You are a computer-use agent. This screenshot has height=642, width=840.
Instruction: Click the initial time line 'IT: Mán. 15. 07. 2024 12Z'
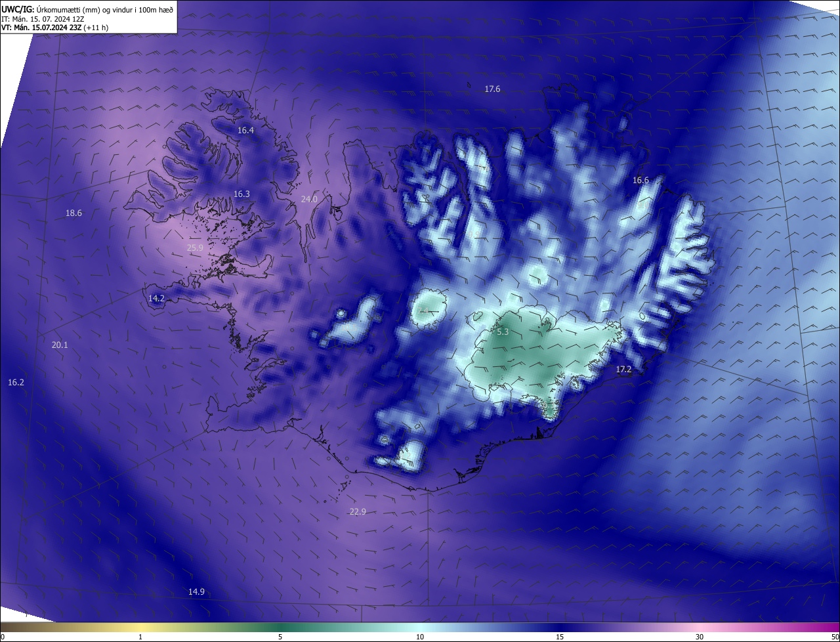coord(43,19)
